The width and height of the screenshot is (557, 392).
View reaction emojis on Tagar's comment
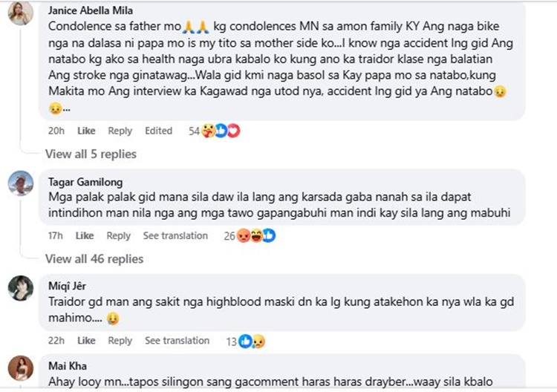pyautogui.click(x=255, y=235)
